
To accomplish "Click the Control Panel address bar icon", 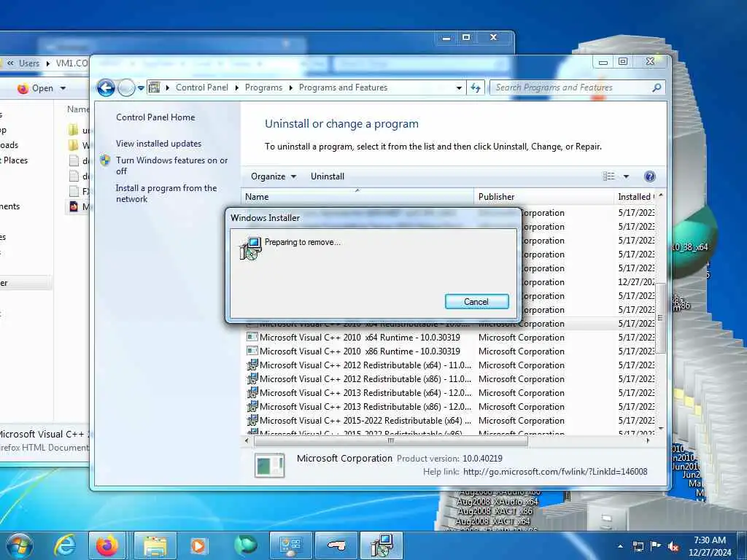I will point(155,87).
